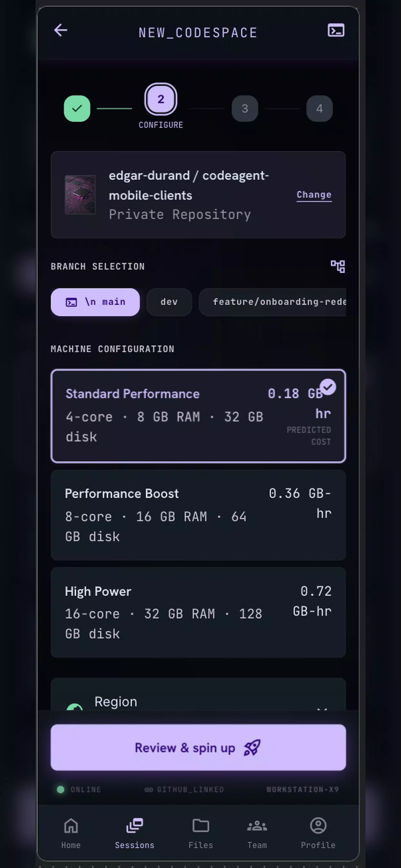Open the Files folder icon
This screenshot has height=868, width=401.
point(201,826)
